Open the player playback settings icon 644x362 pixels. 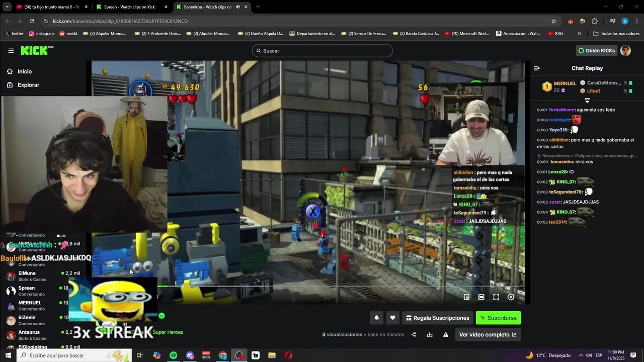[x=511, y=297]
